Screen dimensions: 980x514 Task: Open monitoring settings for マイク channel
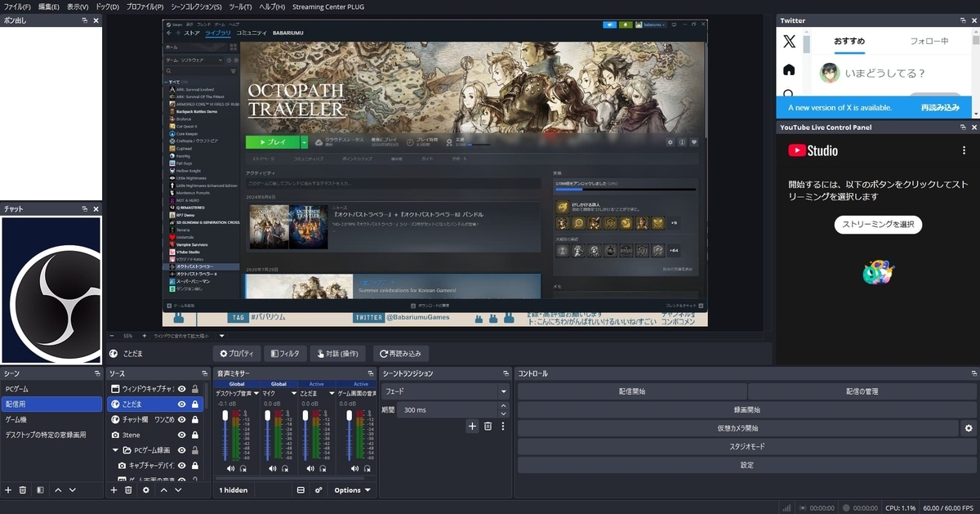point(285,469)
